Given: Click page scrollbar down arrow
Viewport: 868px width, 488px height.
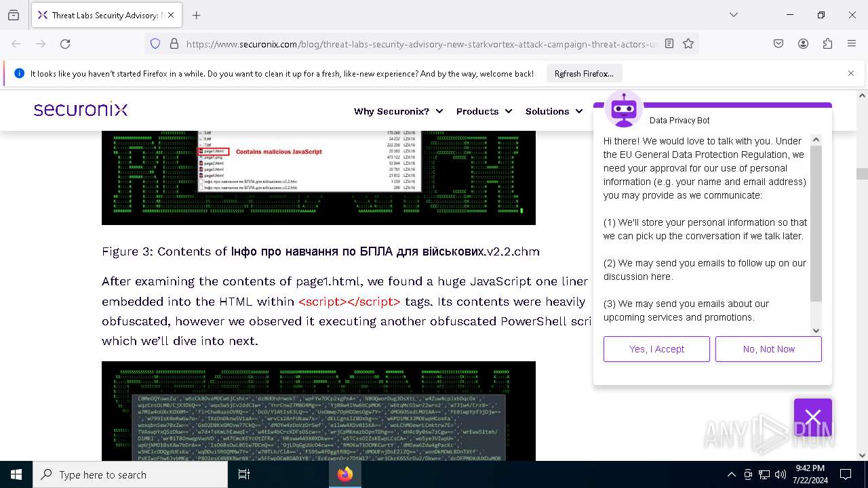Looking at the screenshot, I should click(862, 455).
